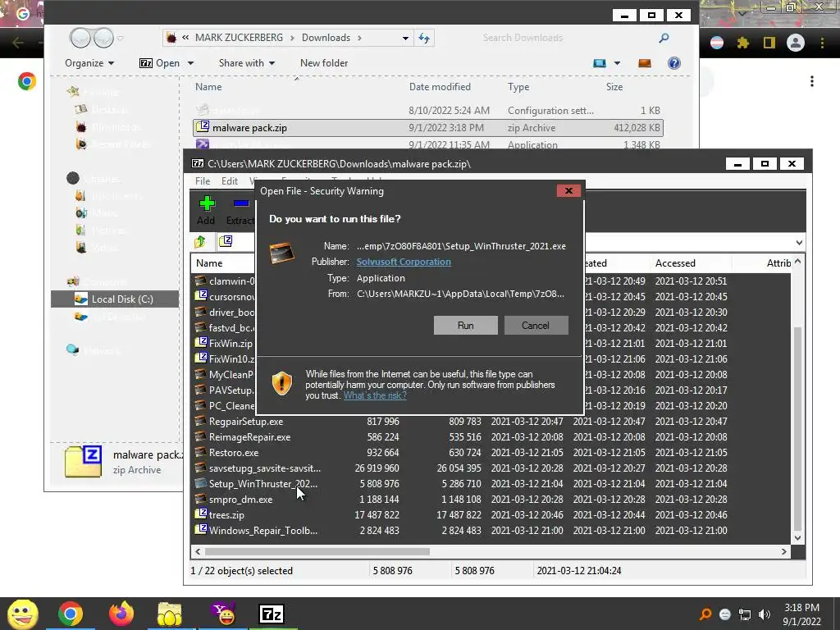The width and height of the screenshot is (840, 630).
Task: Open the view options dropdown arrow in Explorer
Action: (x=617, y=63)
